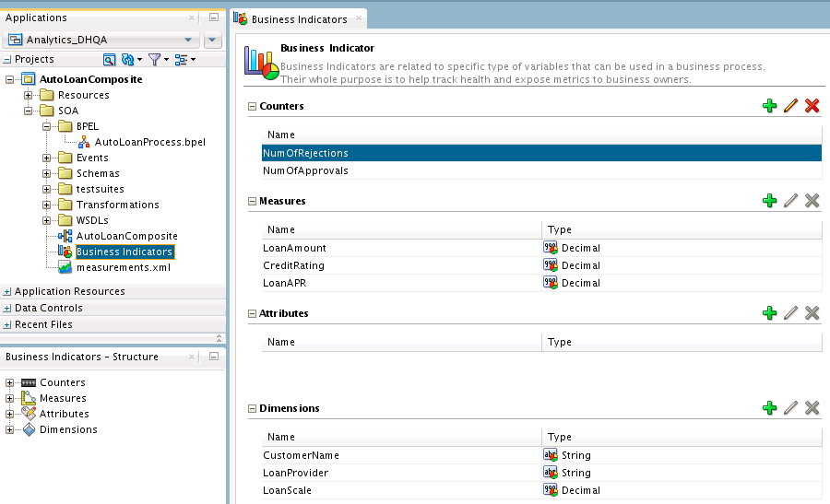Click the Projects search/navigate icon

(109, 59)
